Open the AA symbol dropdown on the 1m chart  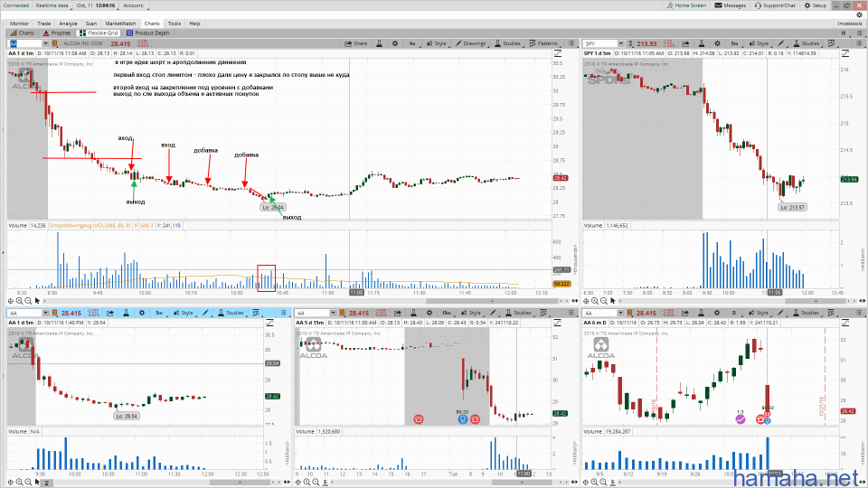[45, 43]
